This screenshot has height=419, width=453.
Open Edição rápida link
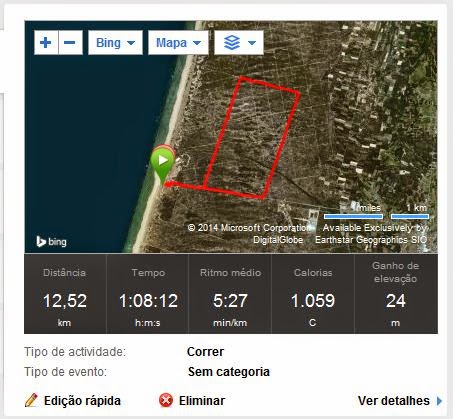tap(82, 401)
